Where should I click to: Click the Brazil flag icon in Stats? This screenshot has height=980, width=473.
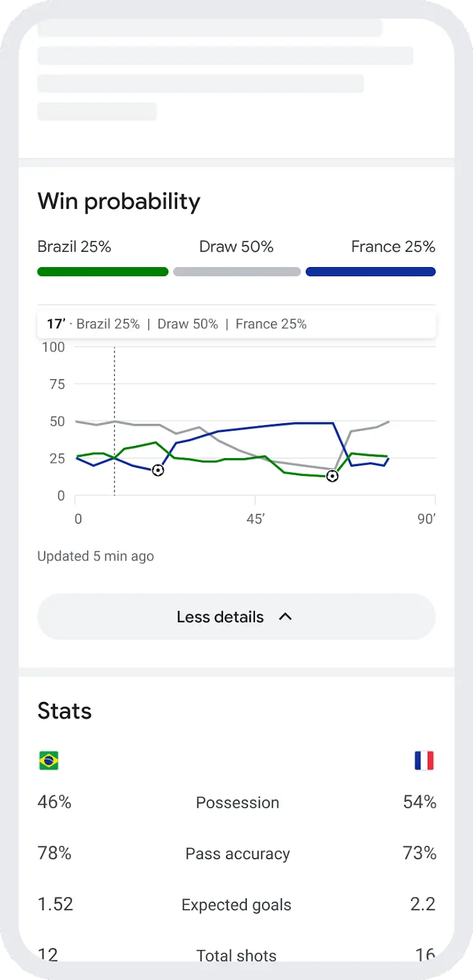pyautogui.click(x=49, y=761)
